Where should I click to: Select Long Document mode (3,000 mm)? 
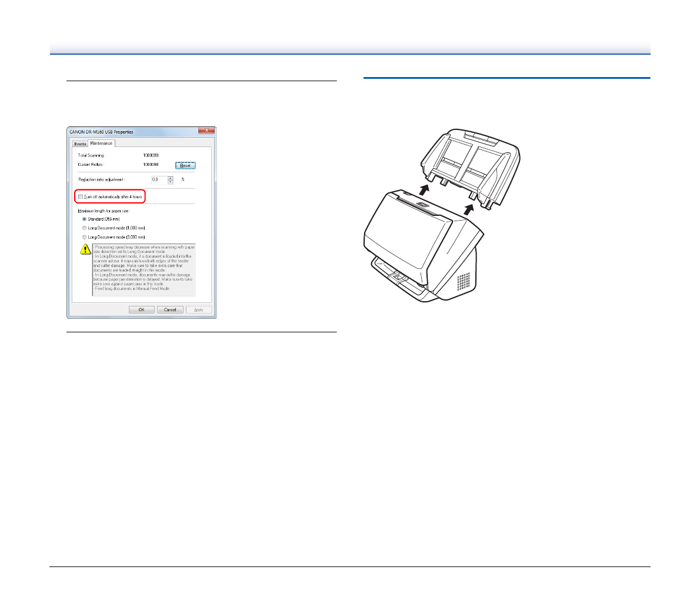pos(84,236)
